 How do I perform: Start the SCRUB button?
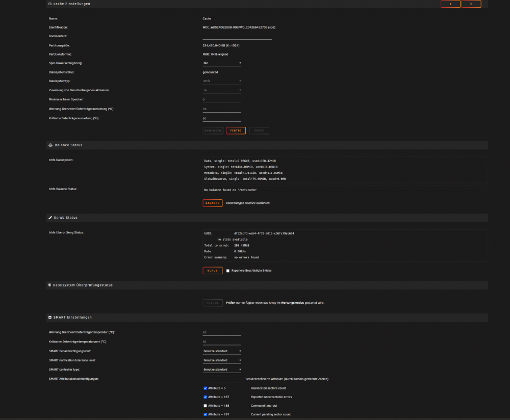[x=212, y=271]
